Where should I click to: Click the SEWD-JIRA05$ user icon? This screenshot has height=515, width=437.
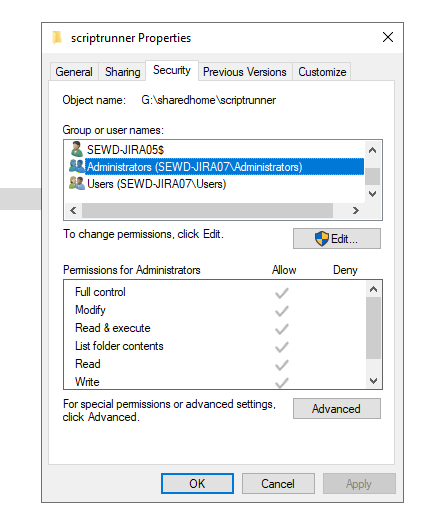coord(77,149)
